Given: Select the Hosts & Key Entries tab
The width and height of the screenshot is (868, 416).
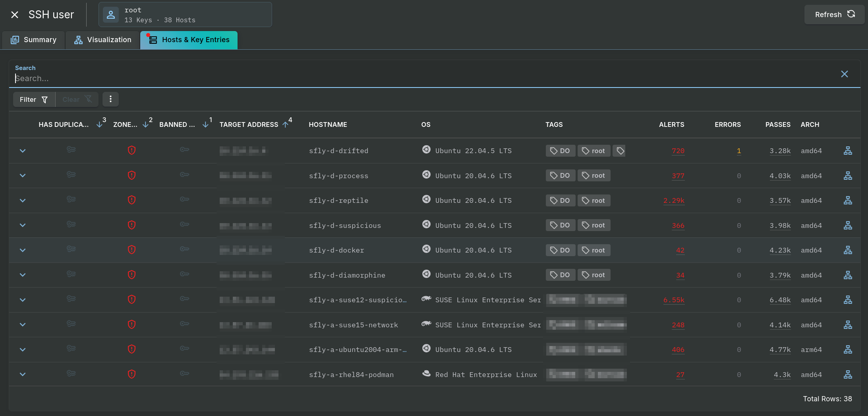Looking at the screenshot, I should click(189, 40).
